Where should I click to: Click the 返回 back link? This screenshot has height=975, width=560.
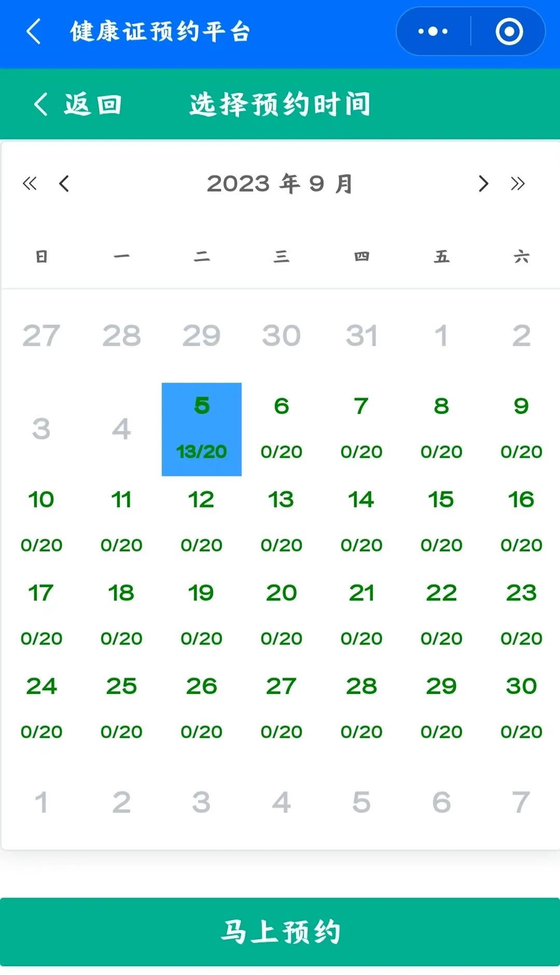click(78, 104)
